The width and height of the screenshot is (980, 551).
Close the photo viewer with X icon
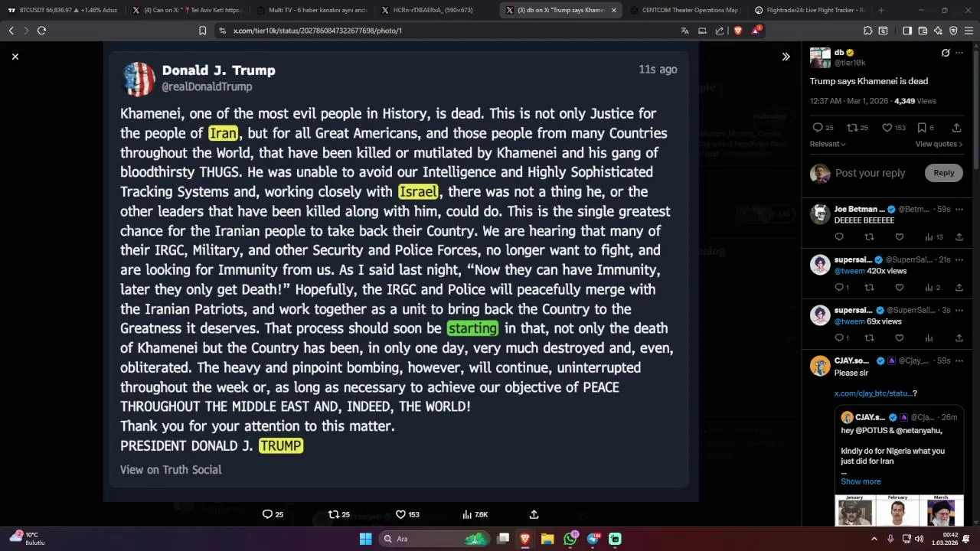point(15,57)
